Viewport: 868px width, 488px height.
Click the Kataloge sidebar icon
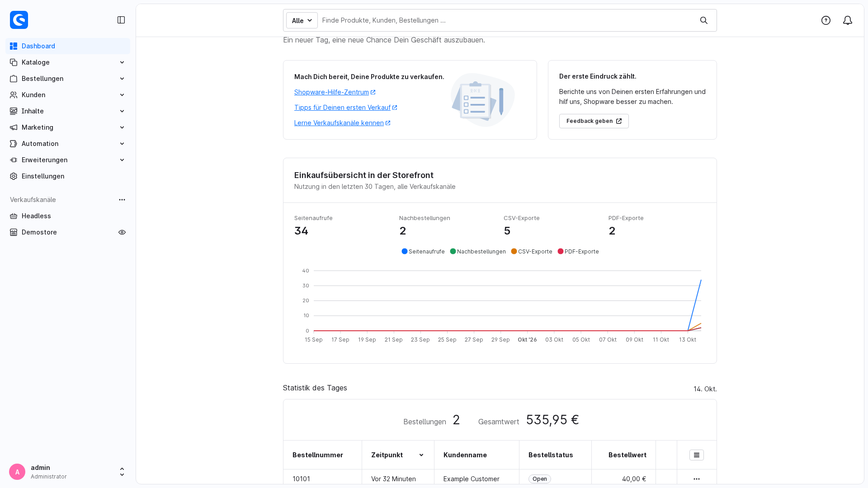tap(14, 62)
